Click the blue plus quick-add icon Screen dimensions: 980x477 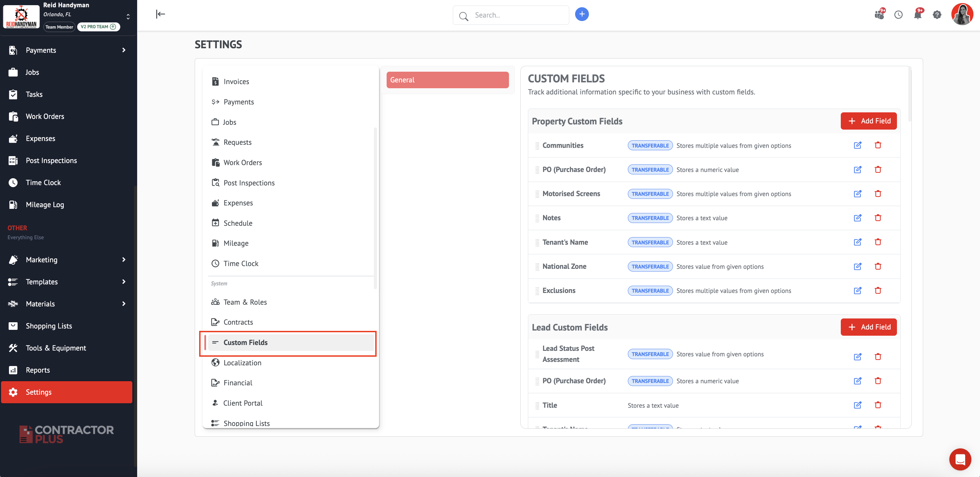(x=582, y=14)
